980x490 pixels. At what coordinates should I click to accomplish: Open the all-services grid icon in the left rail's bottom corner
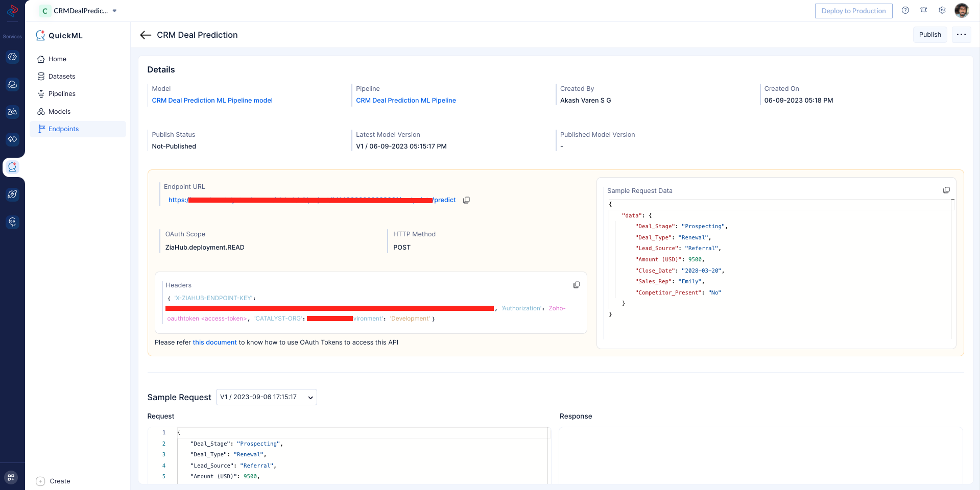tap(11, 478)
